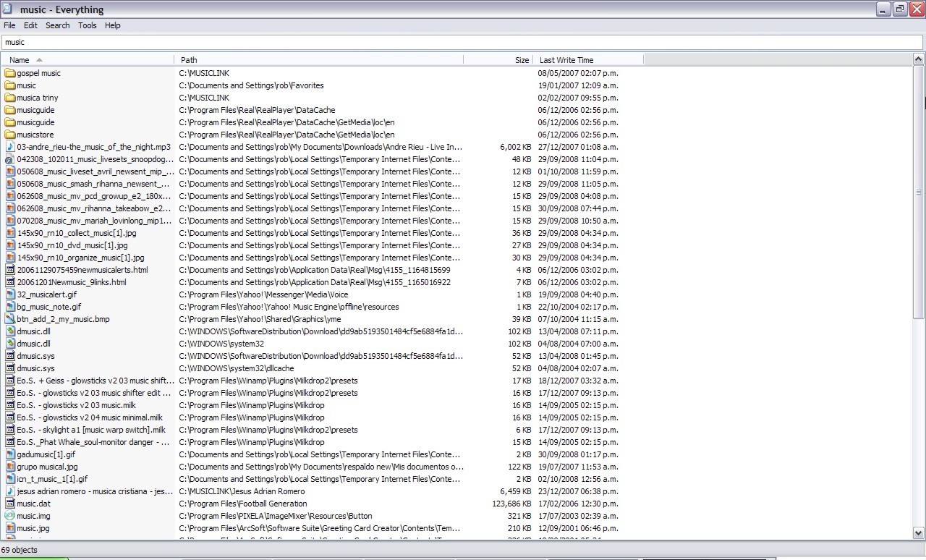Click the andre rieu mp3 file icon
This screenshot has height=560, width=926.
coord(10,147)
